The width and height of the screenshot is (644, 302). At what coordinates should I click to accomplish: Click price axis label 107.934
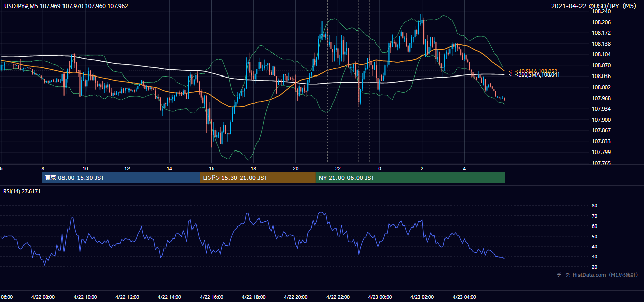[601, 109]
